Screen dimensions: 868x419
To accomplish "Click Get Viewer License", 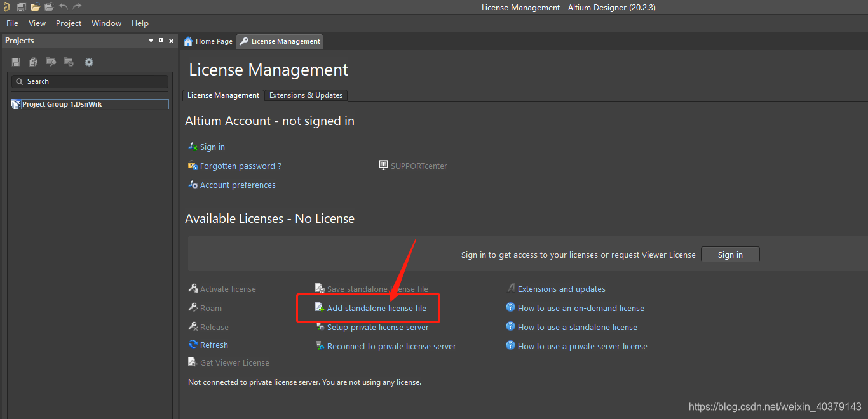I will pyautogui.click(x=234, y=362).
